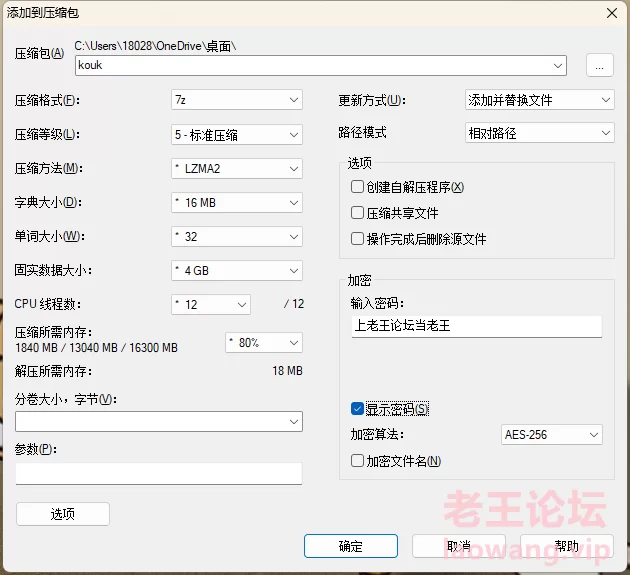This screenshot has height=575, width=630.
Task: Click the 确定 button
Action: (x=351, y=546)
